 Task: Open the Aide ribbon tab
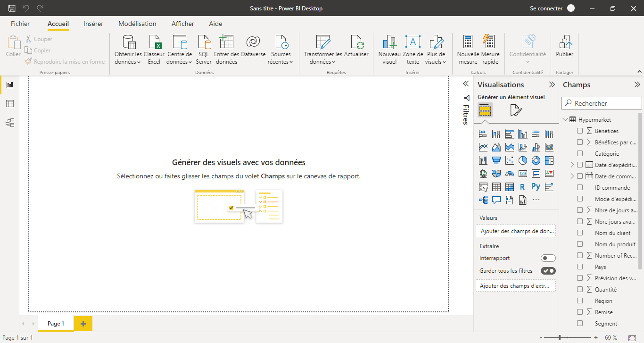[215, 24]
